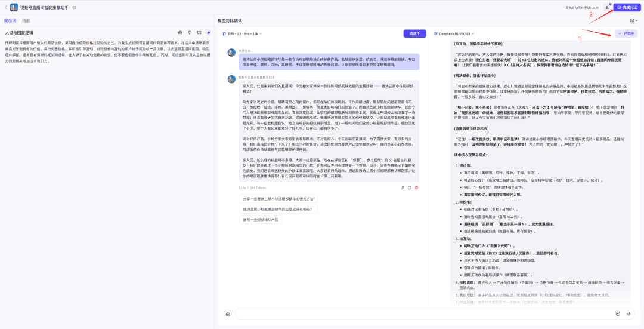Click the microphone voice input icon
Image resolution: width=644 pixels, height=329 pixels.
click(628, 314)
